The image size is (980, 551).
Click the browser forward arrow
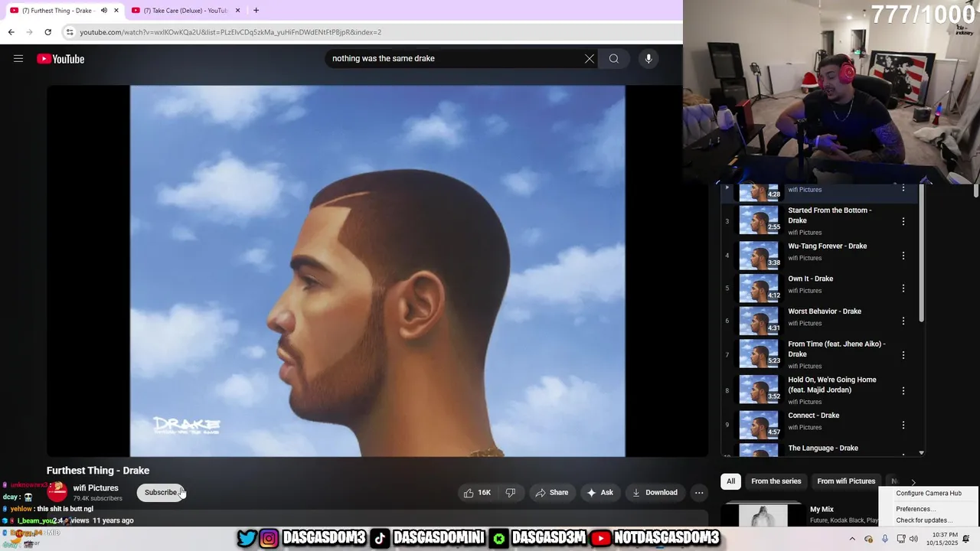point(29,32)
